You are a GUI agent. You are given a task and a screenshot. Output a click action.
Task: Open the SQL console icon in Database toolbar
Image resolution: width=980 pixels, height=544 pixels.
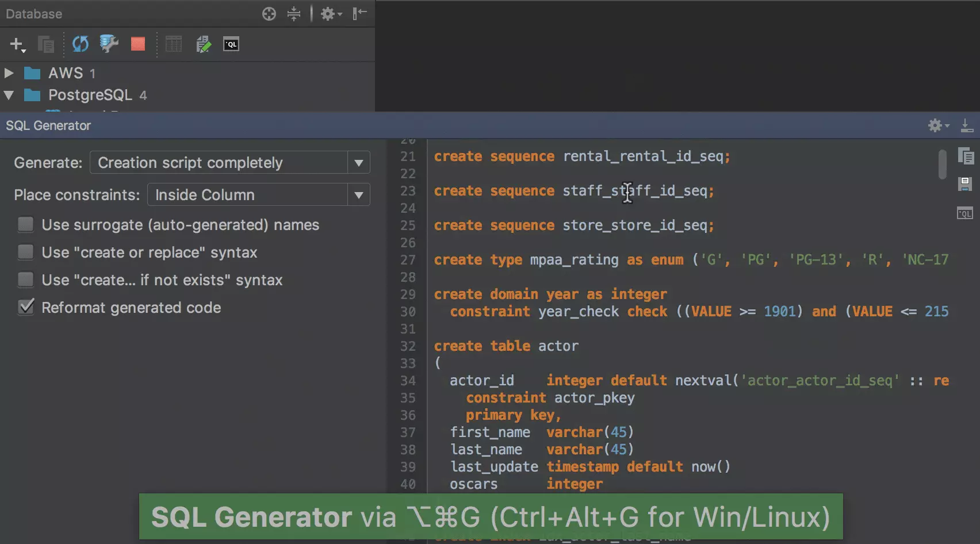(231, 44)
